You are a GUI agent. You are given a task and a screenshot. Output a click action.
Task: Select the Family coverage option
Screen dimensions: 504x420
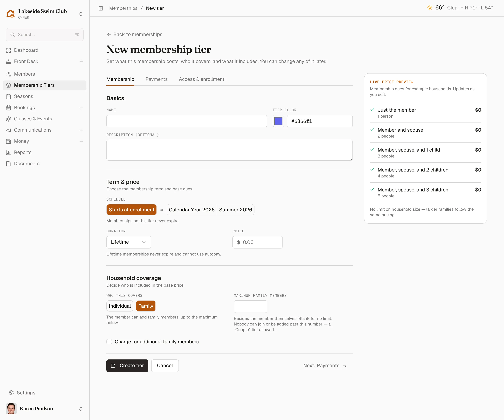point(146,306)
